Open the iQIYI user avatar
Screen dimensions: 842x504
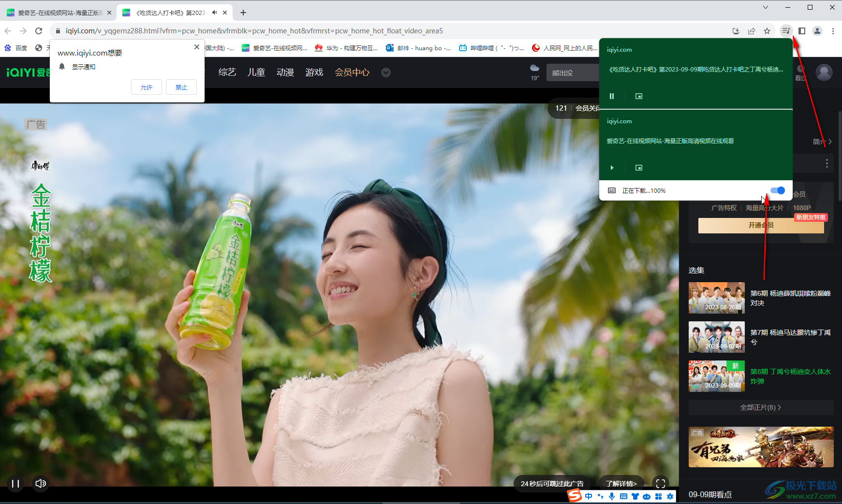pos(824,72)
